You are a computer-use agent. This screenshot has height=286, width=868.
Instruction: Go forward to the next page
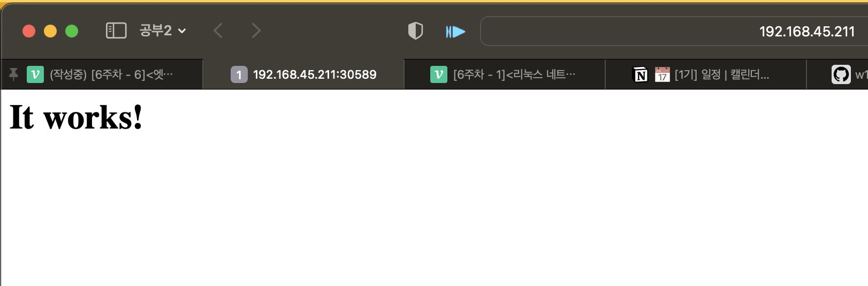tap(256, 31)
